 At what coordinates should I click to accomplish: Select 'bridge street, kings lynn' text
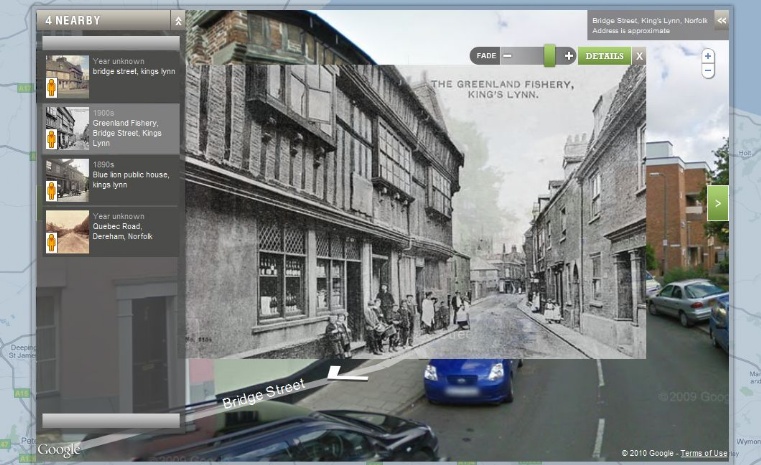click(134, 71)
